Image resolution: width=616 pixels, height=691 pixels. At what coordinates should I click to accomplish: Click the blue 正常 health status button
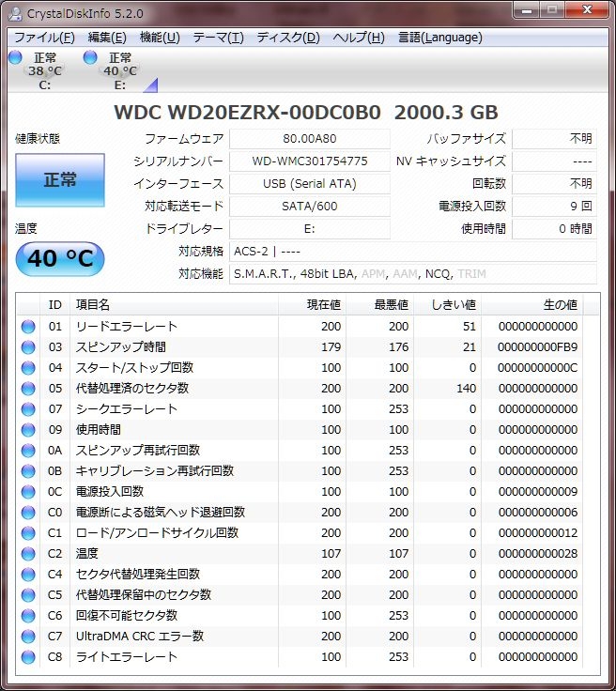[60, 180]
